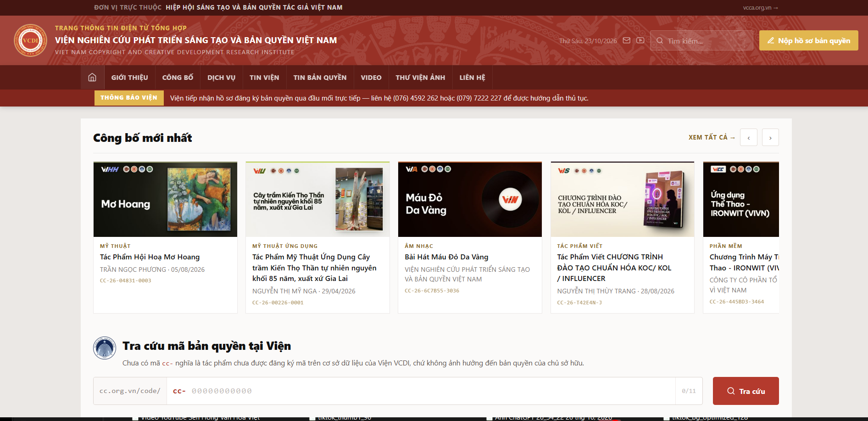Screen dimensions: 868x421
Task: Visit the vcca.org.vn link
Action: coord(760,7)
